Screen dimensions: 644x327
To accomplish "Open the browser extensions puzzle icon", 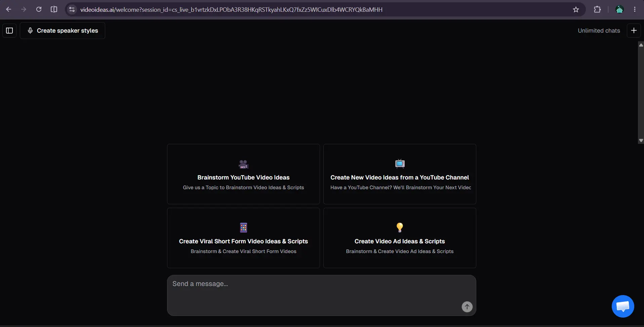I will (x=597, y=9).
